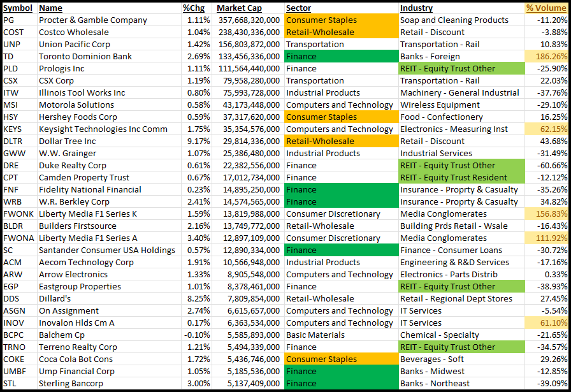Click Camden Property Trust cell

109,177
